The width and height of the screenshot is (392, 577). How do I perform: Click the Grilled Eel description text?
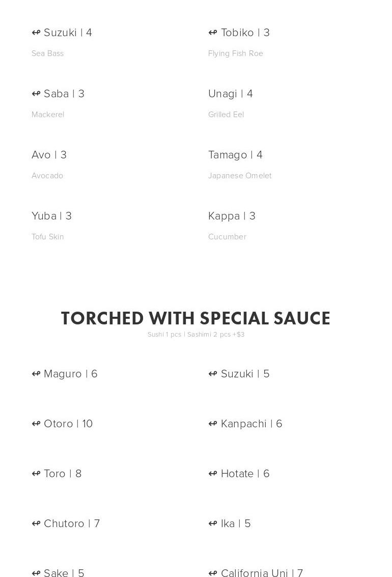(226, 115)
